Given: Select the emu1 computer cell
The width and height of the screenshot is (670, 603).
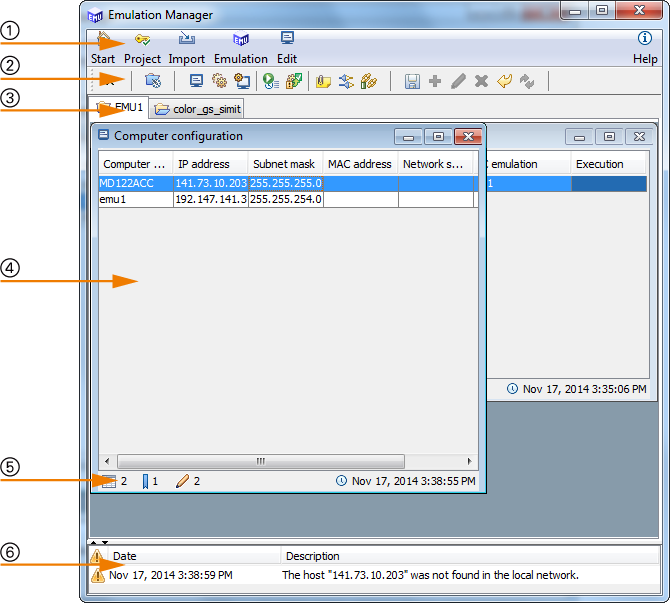Looking at the screenshot, I should (x=136, y=199).
